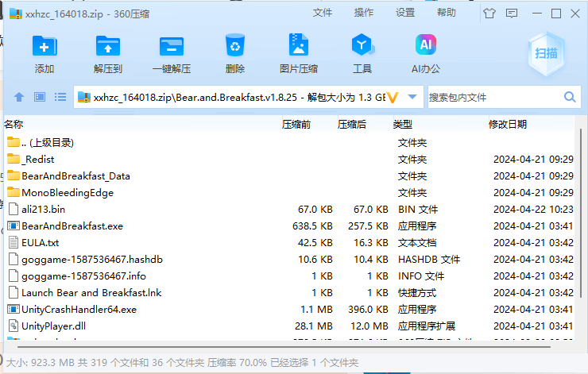Click the _Redist folder icon
588x374 pixels.
[x=14, y=159]
